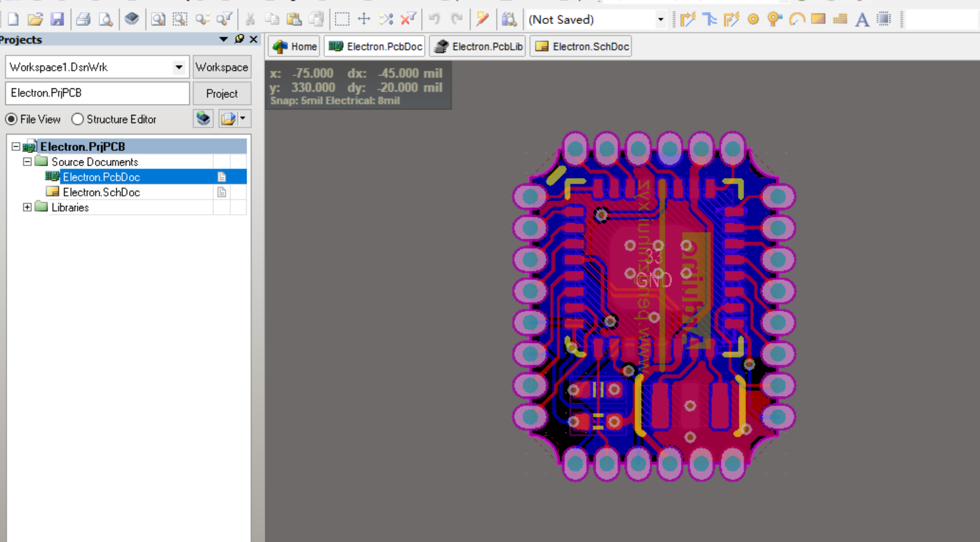Screen dimensions: 980x542
Task: Place a via on the board
Action: (775, 20)
